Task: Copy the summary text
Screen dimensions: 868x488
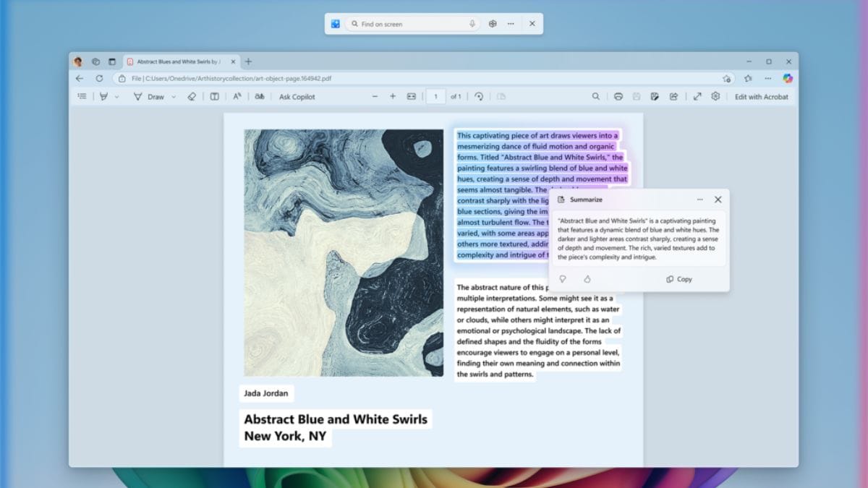Action: [679, 279]
